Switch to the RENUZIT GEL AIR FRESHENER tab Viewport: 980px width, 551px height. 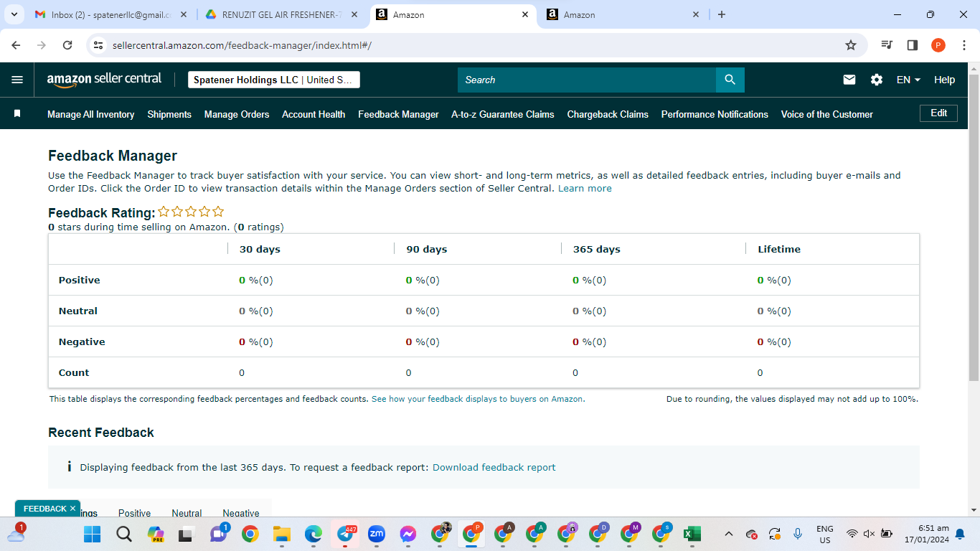(x=281, y=14)
